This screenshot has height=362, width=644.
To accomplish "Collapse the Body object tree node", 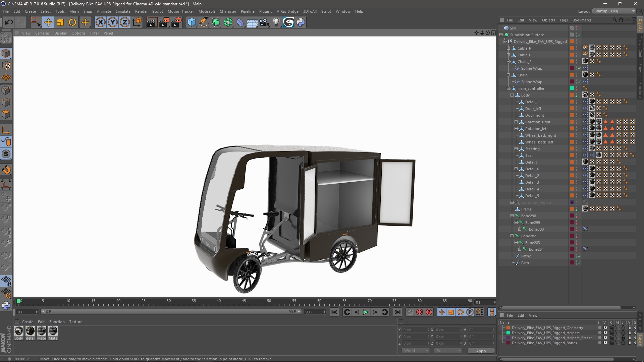I will pyautogui.click(x=512, y=95).
